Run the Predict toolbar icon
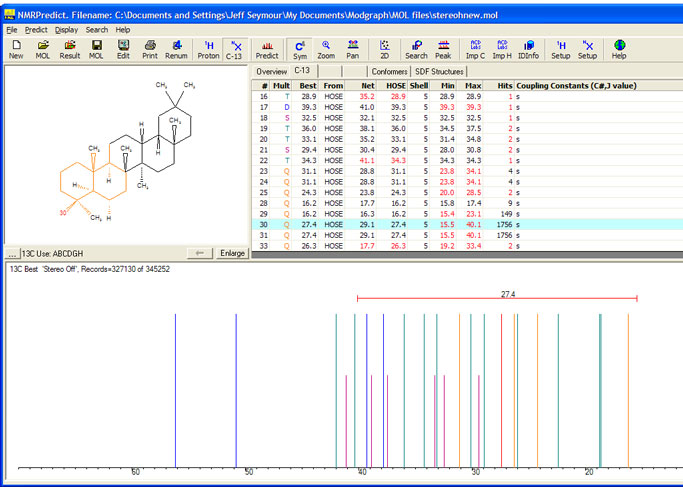Viewport: 683px width, 487px height. coord(267,49)
